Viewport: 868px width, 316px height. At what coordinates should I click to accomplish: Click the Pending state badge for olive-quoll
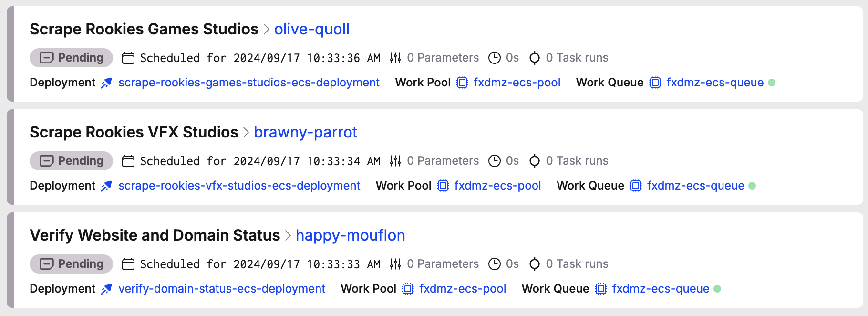(72, 58)
